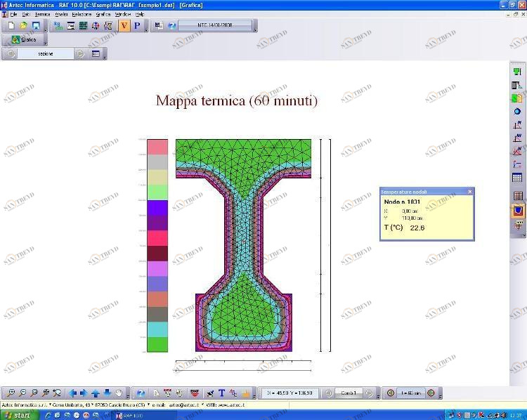
Task: Open the Termica menu
Action: [42, 14]
